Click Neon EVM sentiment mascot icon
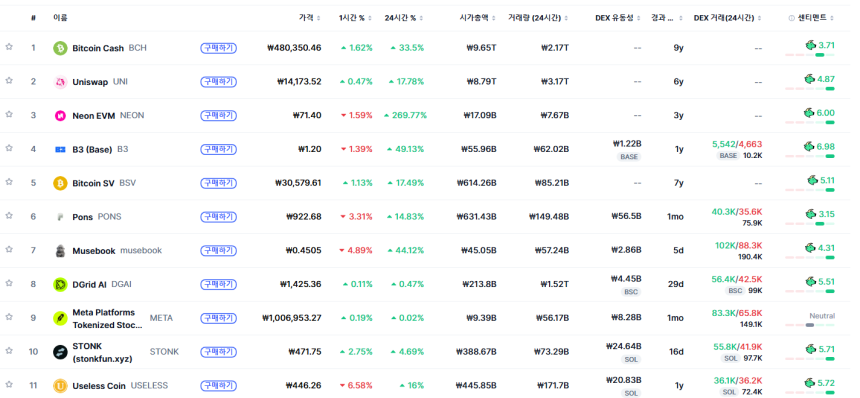The width and height of the screenshot is (860, 398). point(810,112)
